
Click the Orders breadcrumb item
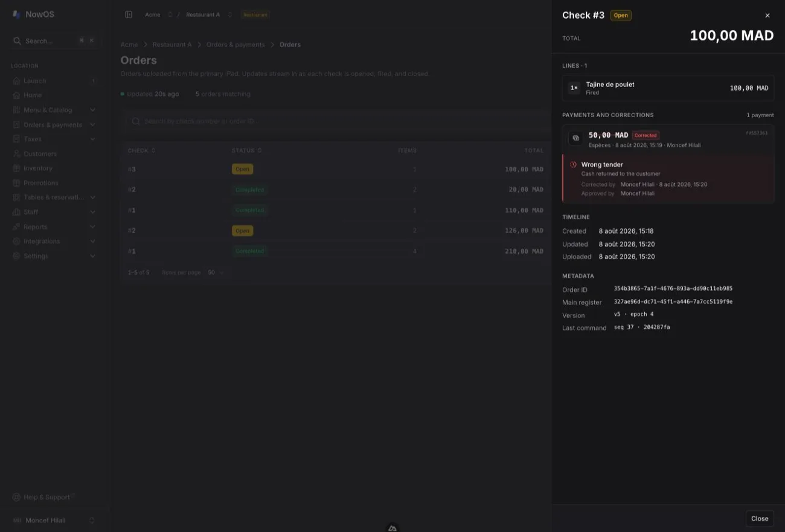(x=290, y=45)
